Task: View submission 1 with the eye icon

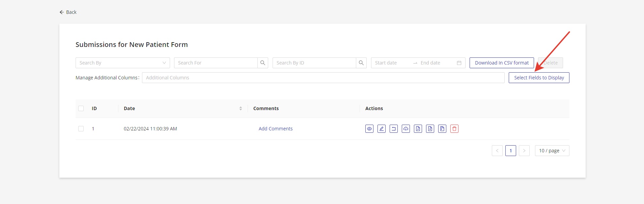Action: point(369,129)
